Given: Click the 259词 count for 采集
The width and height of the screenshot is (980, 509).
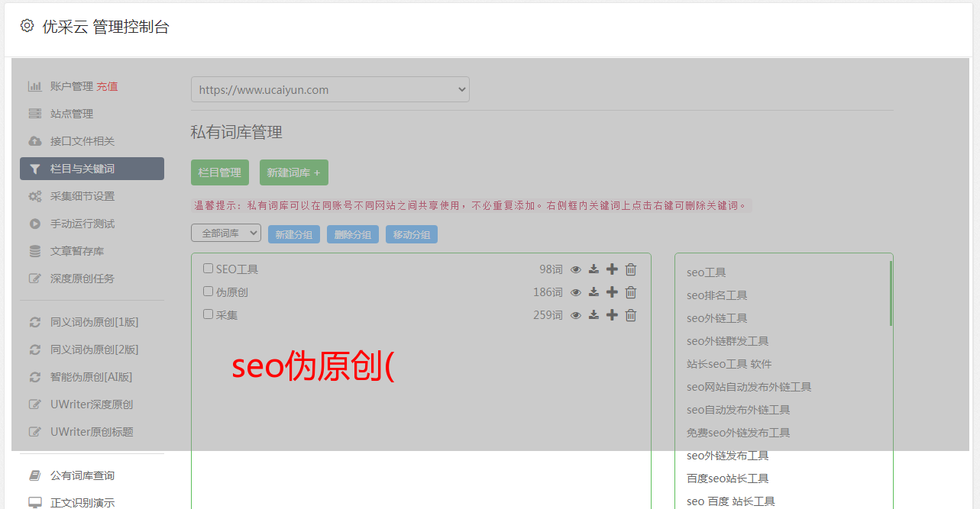Looking at the screenshot, I should coord(548,315).
